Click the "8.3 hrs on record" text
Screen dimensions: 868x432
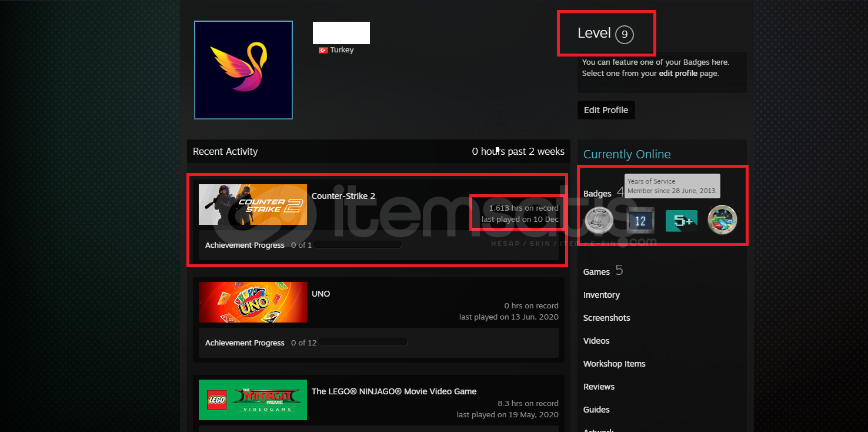(x=528, y=404)
